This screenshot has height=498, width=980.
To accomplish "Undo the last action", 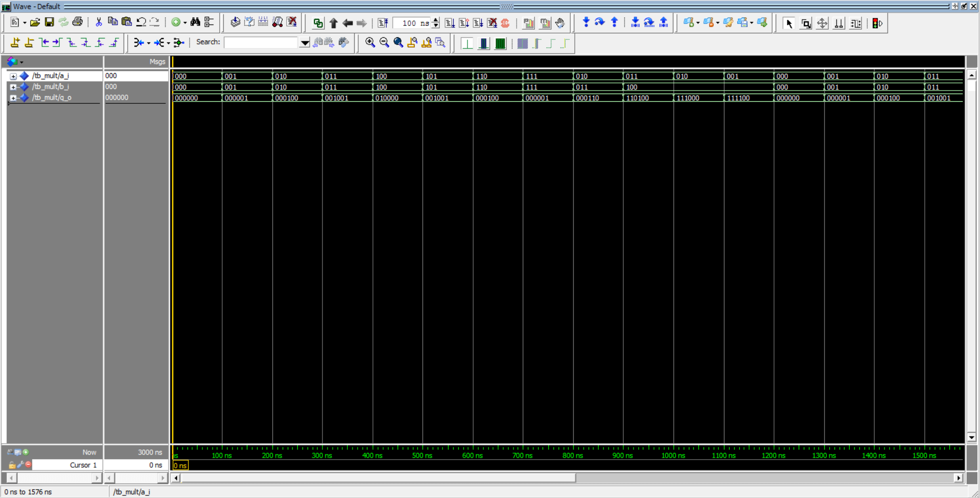I will click(x=141, y=22).
